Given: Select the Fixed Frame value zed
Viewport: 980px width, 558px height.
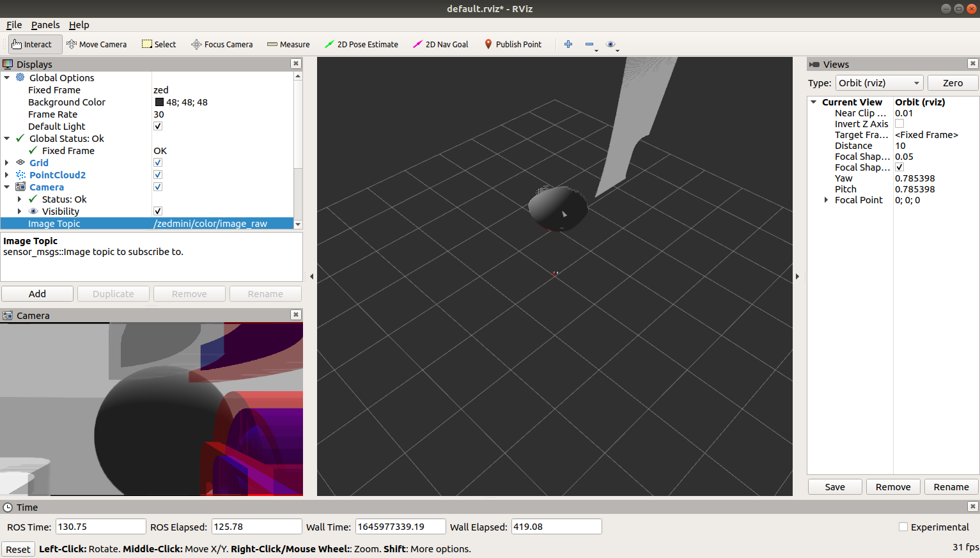Looking at the screenshot, I should click(x=161, y=89).
